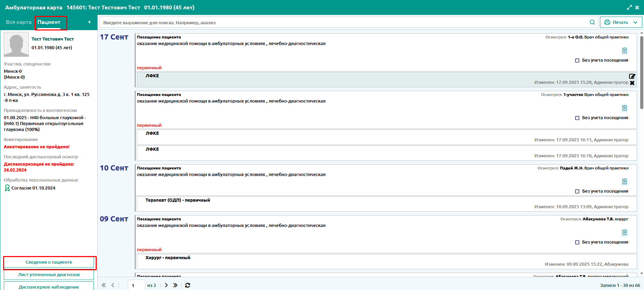Enable 'Без учета посещения' for 1-участок visit
The image size is (644, 290).
tap(577, 118)
